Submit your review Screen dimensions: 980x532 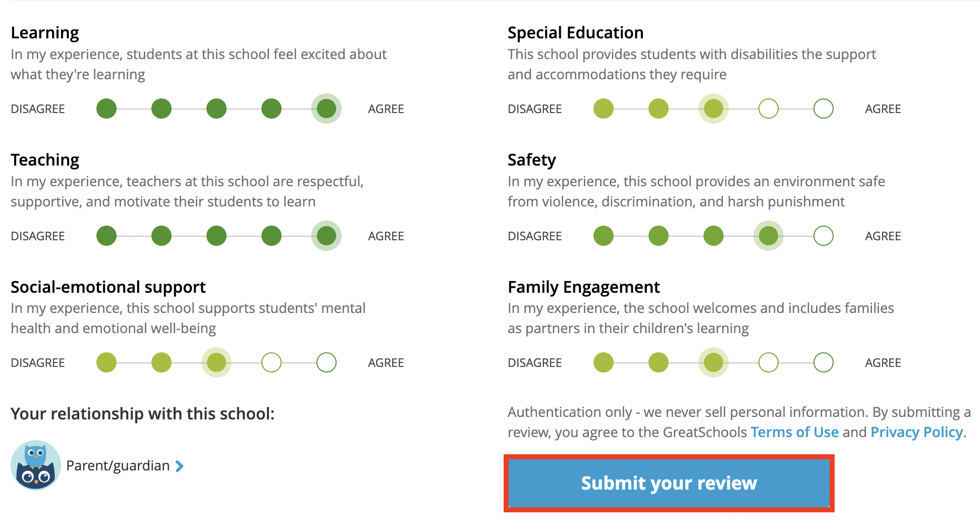point(669,483)
